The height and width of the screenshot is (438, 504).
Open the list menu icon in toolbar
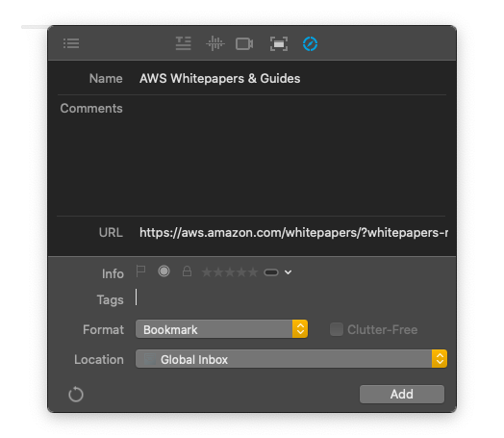pos(71,43)
